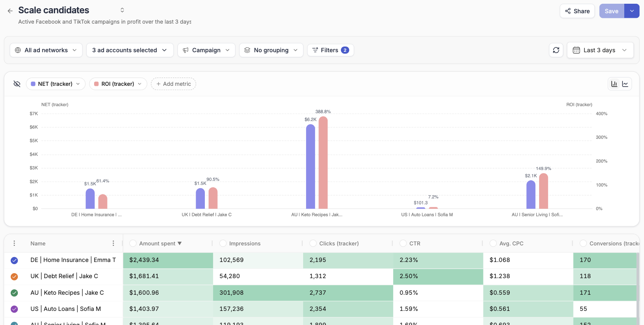Open the 3 ad accounts selected dropdown

click(129, 50)
